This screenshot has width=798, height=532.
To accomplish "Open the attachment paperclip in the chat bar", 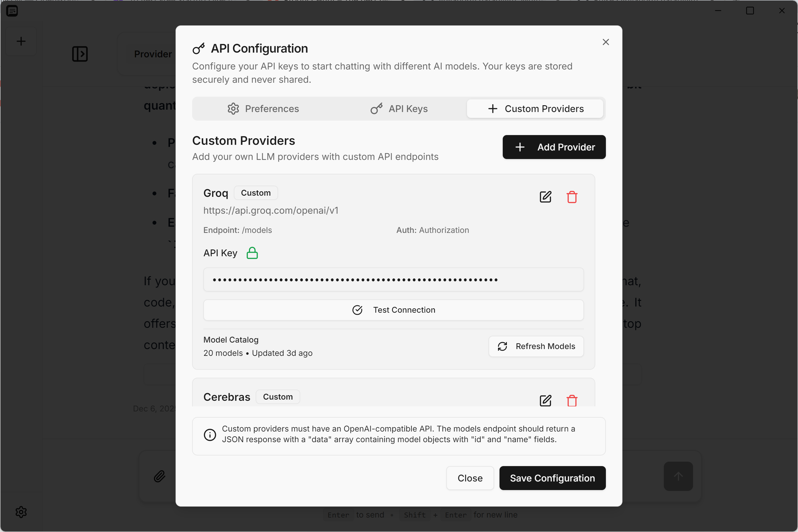I will tap(160, 476).
